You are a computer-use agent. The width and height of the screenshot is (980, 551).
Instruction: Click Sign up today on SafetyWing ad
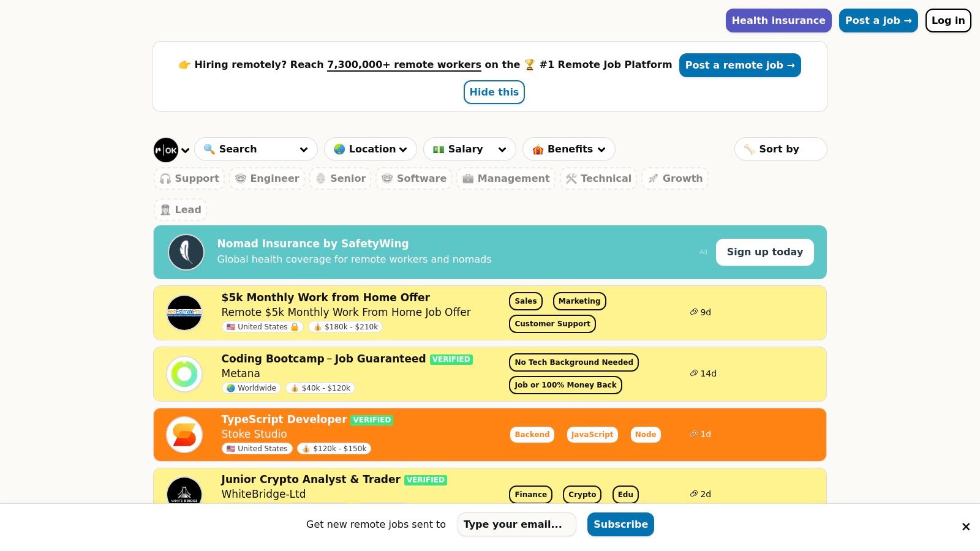pos(765,252)
